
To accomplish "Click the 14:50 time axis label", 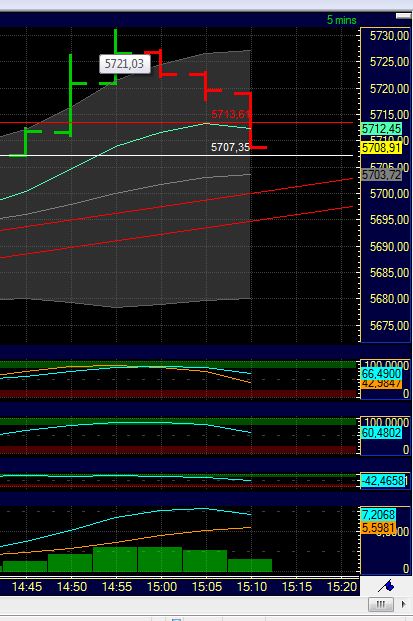I will pos(72,587).
